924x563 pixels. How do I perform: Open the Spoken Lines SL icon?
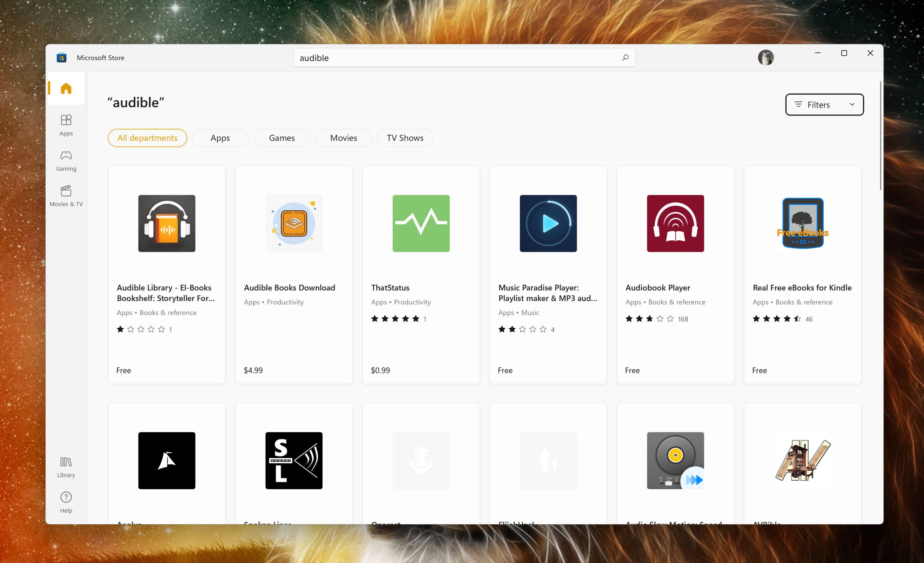point(294,461)
